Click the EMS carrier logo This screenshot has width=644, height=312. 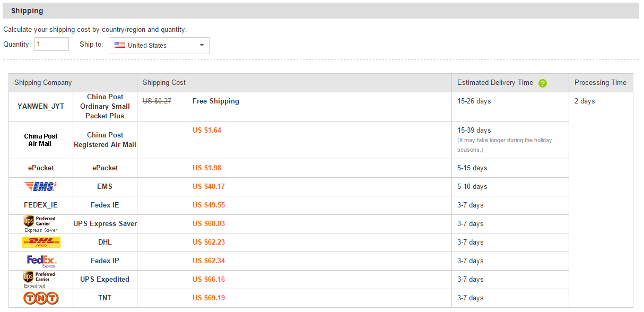[x=41, y=186]
